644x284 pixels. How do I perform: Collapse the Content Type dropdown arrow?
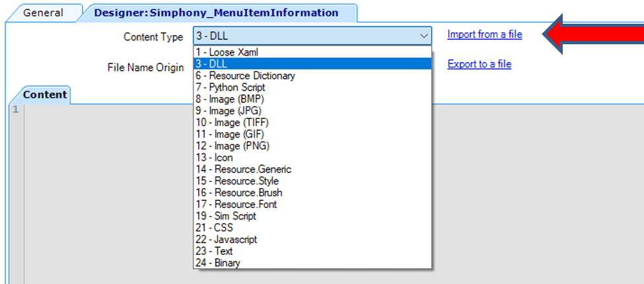(x=423, y=36)
